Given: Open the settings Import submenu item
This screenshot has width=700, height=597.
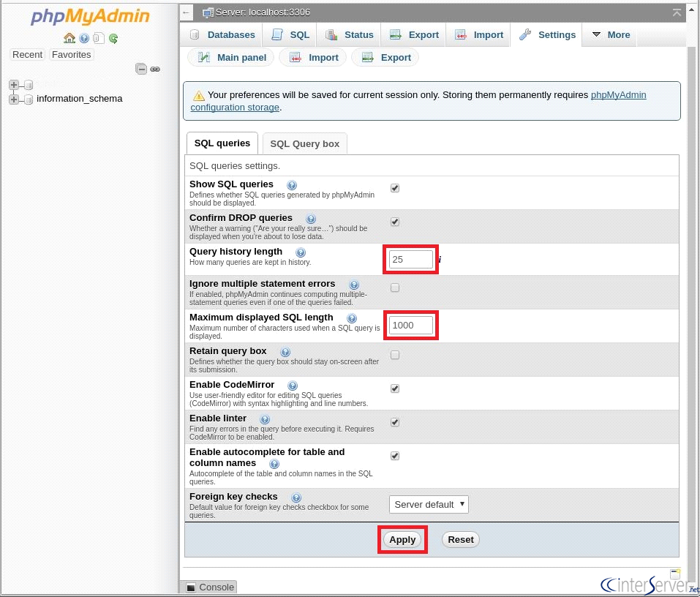Looking at the screenshot, I should [x=313, y=58].
